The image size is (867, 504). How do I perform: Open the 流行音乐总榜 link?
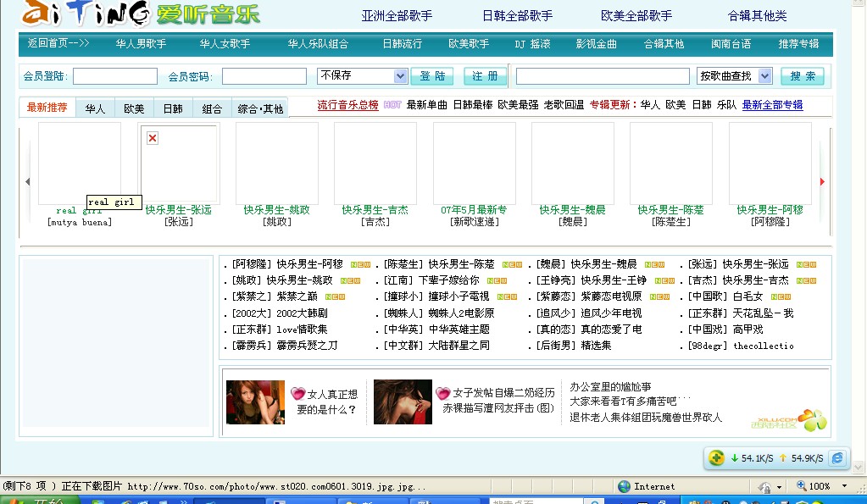[347, 105]
